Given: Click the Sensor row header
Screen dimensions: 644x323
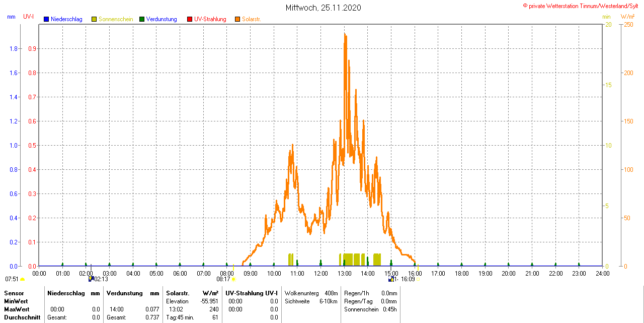Looking at the screenshot, I should pos(14,293).
